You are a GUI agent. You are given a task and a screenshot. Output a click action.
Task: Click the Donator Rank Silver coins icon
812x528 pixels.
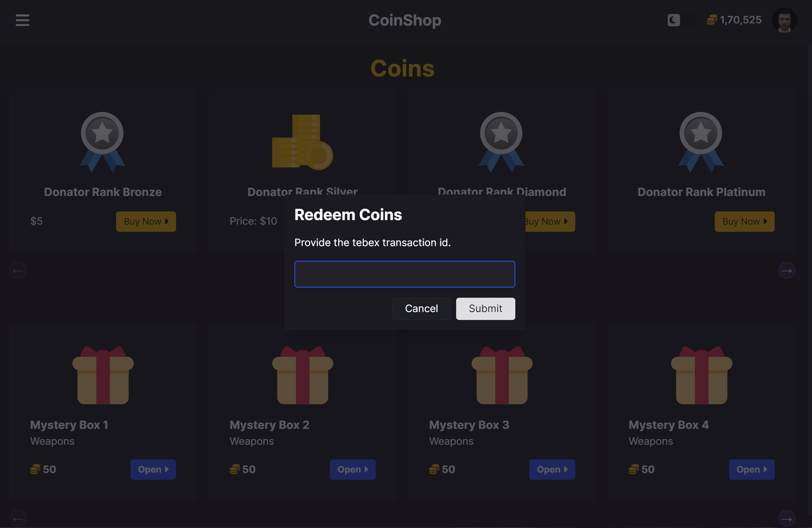(x=302, y=142)
